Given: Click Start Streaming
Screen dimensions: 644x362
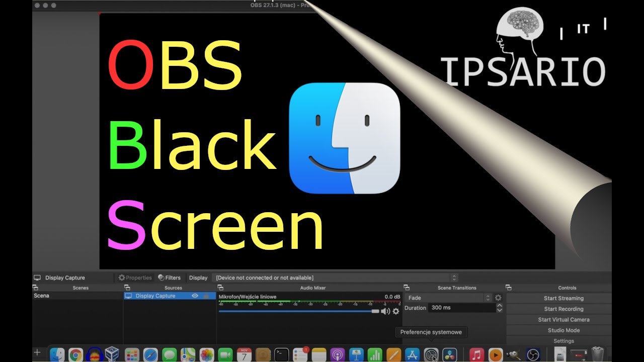Looking at the screenshot, I should pos(563,298).
